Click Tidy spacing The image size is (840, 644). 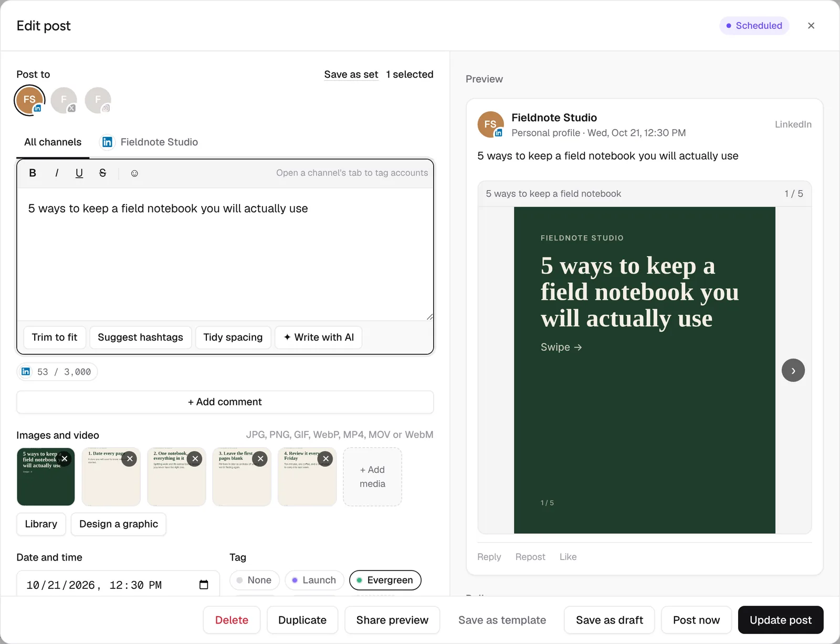(x=233, y=337)
